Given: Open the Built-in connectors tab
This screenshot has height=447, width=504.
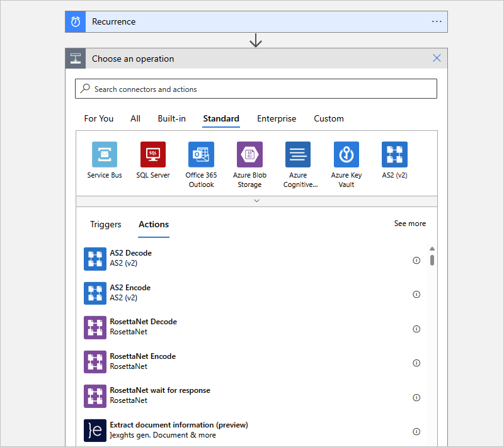Looking at the screenshot, I should [171, 118].
